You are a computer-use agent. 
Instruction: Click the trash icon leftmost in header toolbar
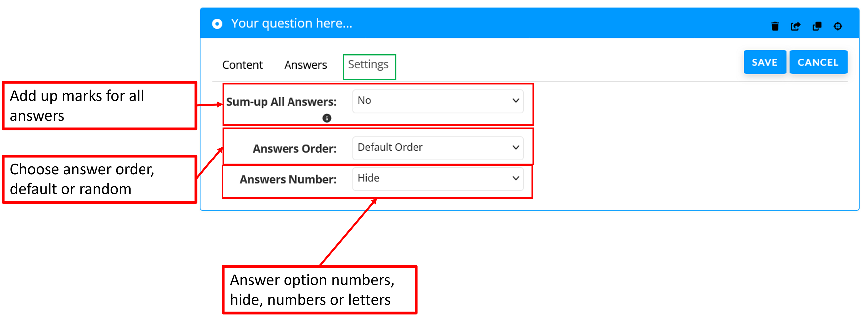point(775,26)
